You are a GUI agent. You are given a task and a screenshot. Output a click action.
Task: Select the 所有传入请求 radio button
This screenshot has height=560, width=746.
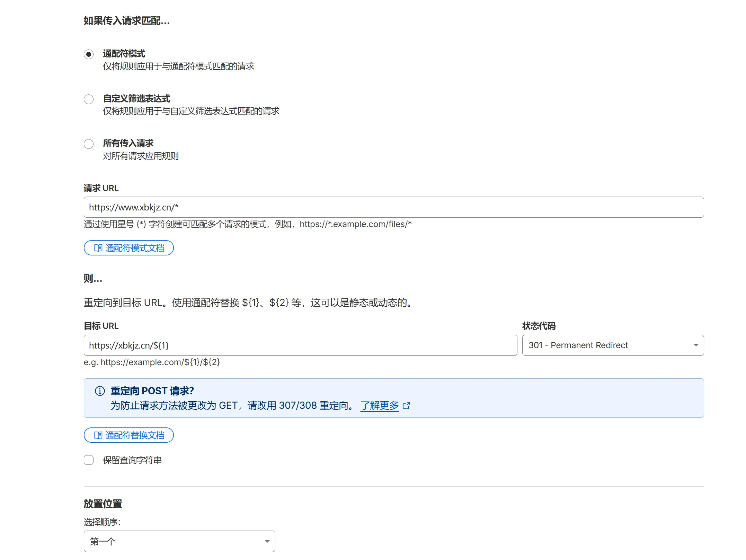coord(89,144)
